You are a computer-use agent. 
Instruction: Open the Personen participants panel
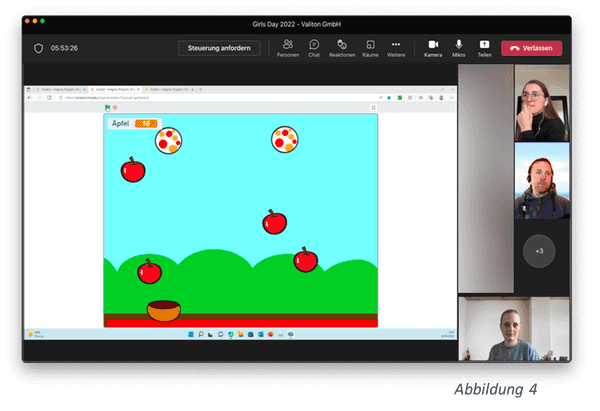[x=287, y=47]
